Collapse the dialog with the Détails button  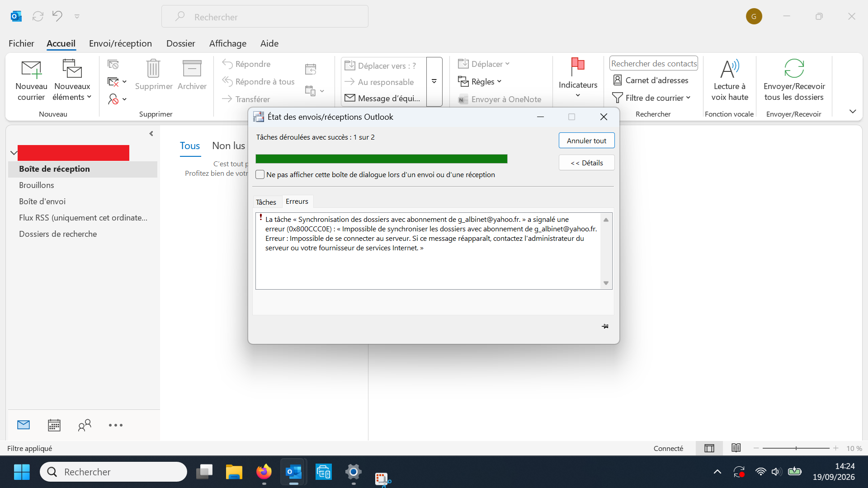(586, 163)
